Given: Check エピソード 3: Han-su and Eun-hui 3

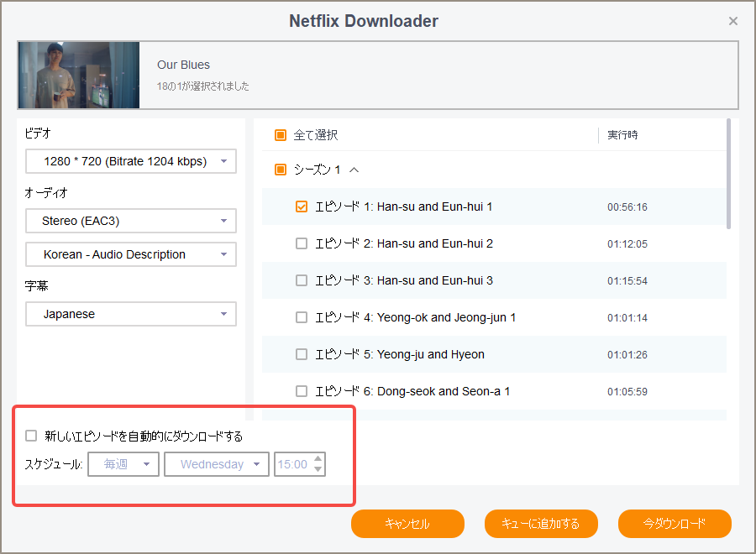Looking at the screenshot, I should pos(302,280).
